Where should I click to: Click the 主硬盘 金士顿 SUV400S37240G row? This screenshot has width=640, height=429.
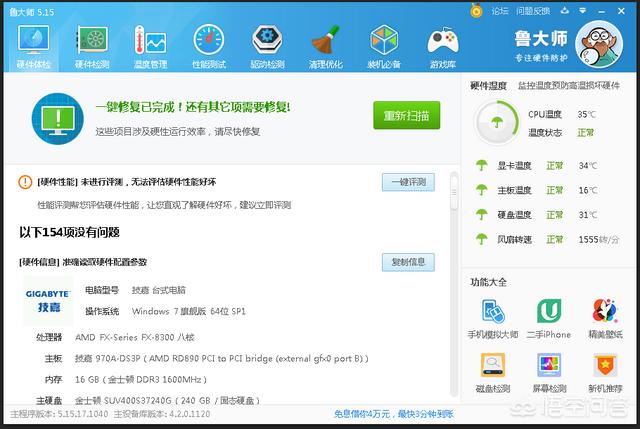[x=148, y=400]
